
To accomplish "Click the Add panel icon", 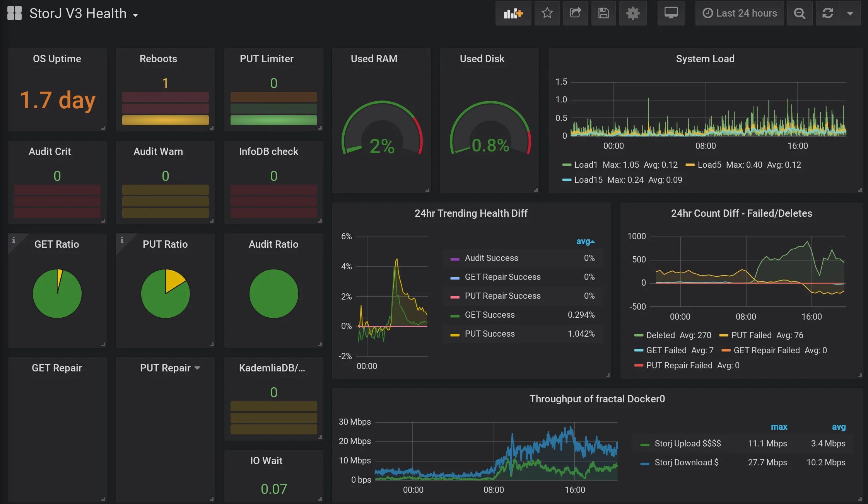I will click(513, 14).
